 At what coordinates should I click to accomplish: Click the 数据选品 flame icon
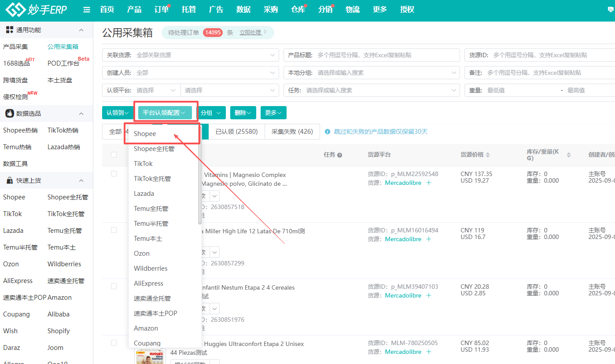tap(10, 114)
